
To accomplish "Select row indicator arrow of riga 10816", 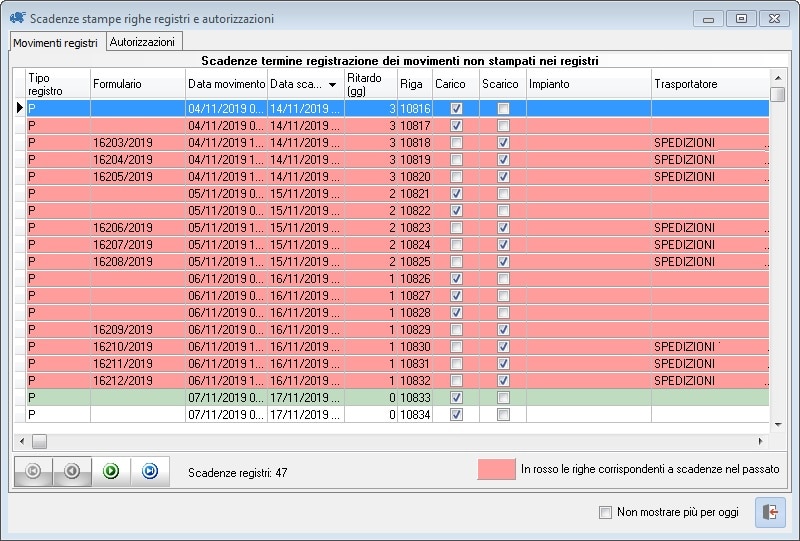I will tap(19, 108).
